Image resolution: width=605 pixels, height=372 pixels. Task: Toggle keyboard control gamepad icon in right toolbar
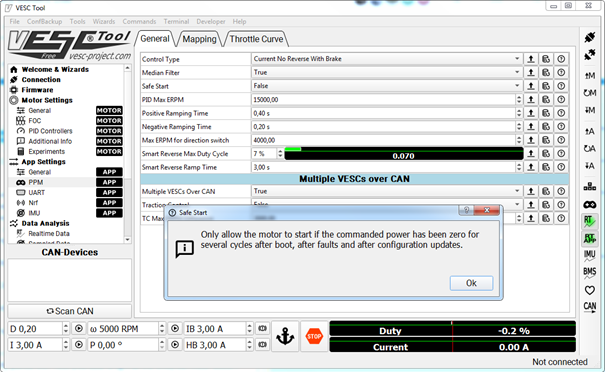coord(590,204)
